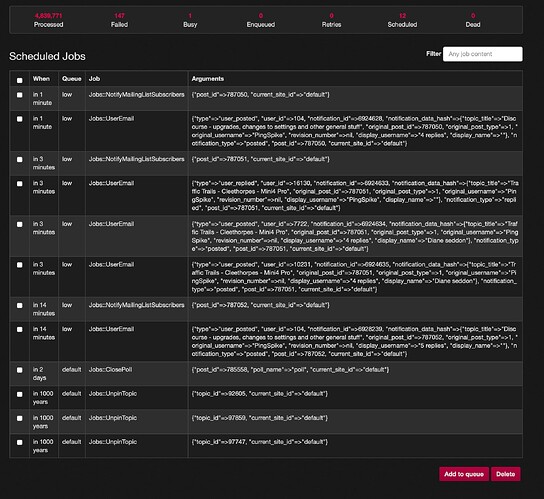Click the Arguments column header

(x=207, y=79)
